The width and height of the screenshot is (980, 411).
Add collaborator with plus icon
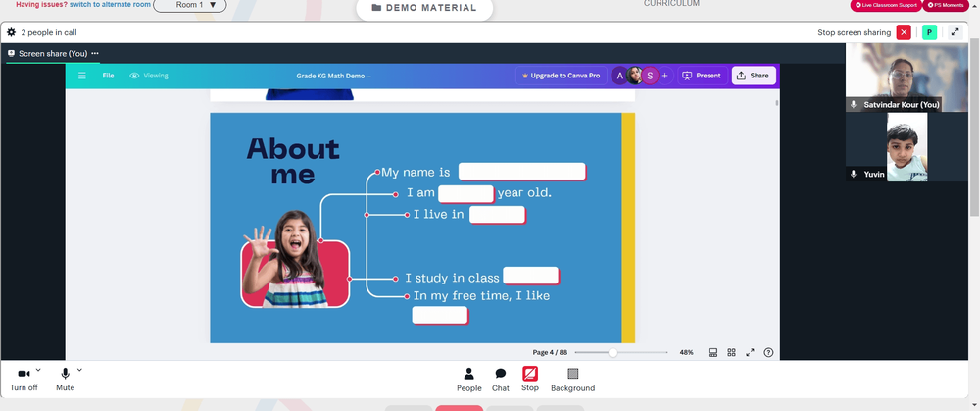[665, 76]
